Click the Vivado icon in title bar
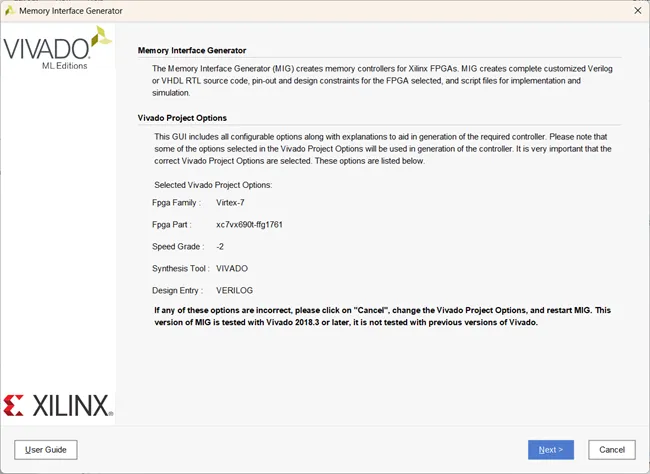The height and width of the screenshot is (474, 650). [x=10, y=11]
